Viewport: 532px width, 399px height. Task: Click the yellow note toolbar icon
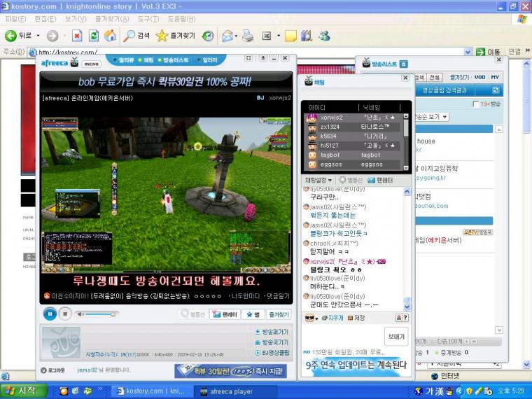coord(290,36)
